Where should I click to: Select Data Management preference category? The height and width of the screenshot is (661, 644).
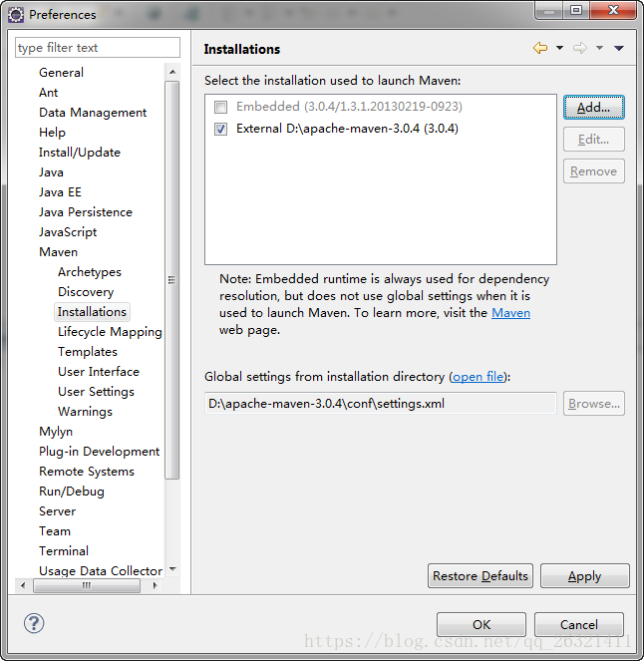click(93, 113)
